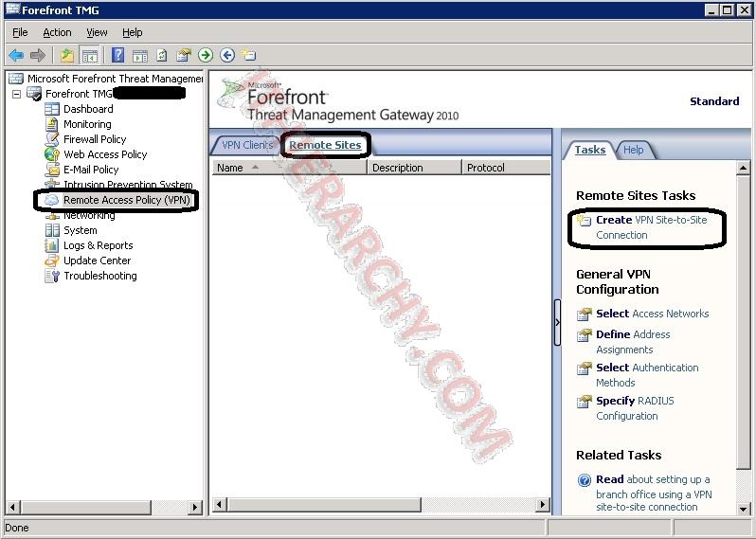The image size is (756, 539).
Task: Click the System node icon
Action: pos(51,230)
